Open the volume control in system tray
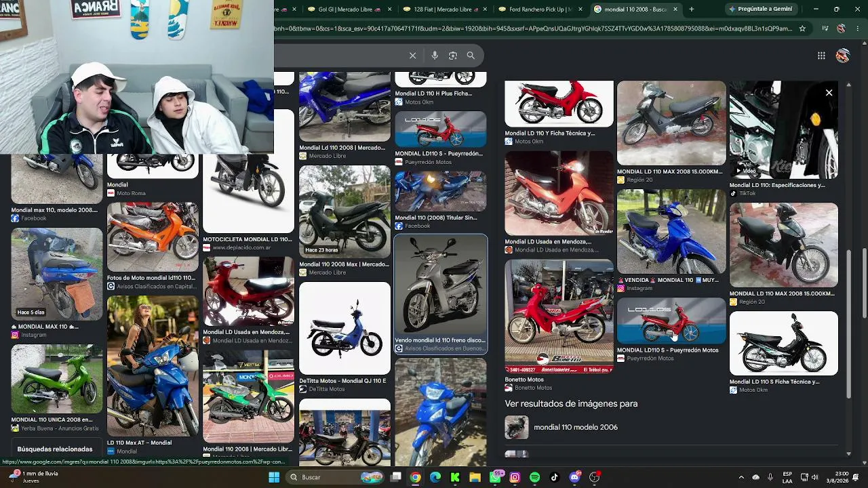This screenshot has width=868, height=488. click(x=814, y=477)
